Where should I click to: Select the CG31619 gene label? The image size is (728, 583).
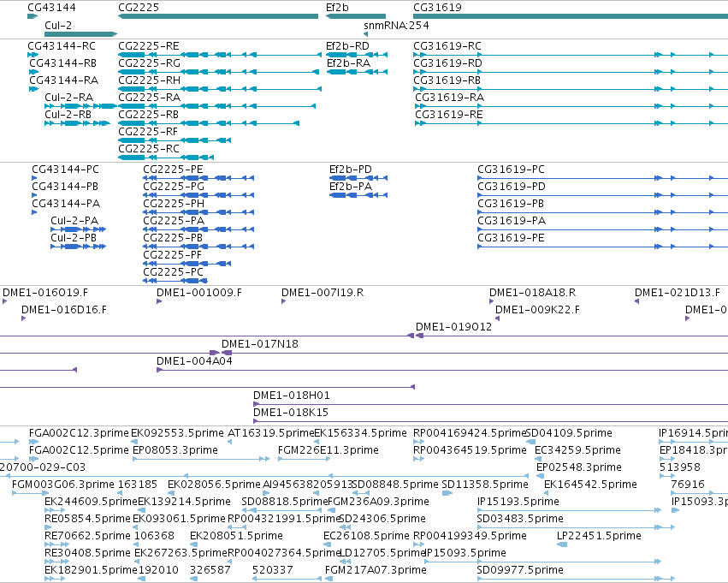(437, 8)
